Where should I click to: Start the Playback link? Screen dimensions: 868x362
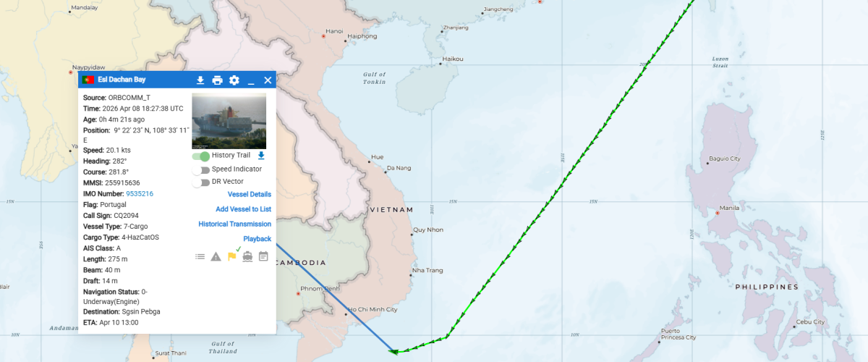257,239
